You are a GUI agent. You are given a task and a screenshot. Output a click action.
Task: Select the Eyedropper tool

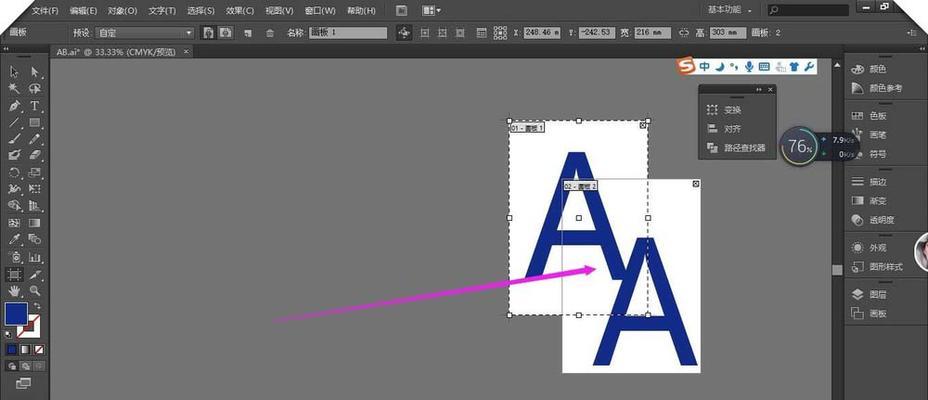coord(14,240)
